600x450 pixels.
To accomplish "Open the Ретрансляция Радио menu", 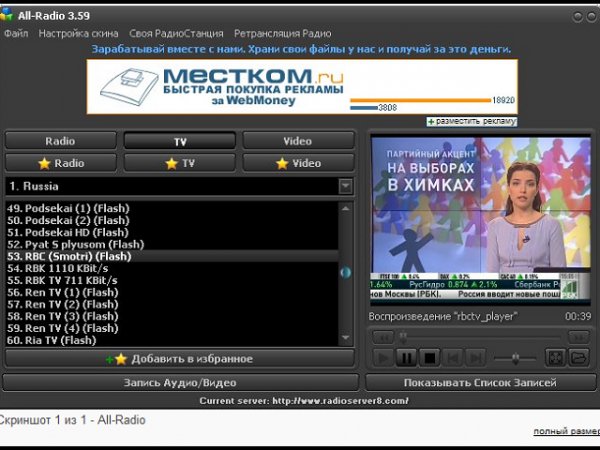I will point(283,34).
